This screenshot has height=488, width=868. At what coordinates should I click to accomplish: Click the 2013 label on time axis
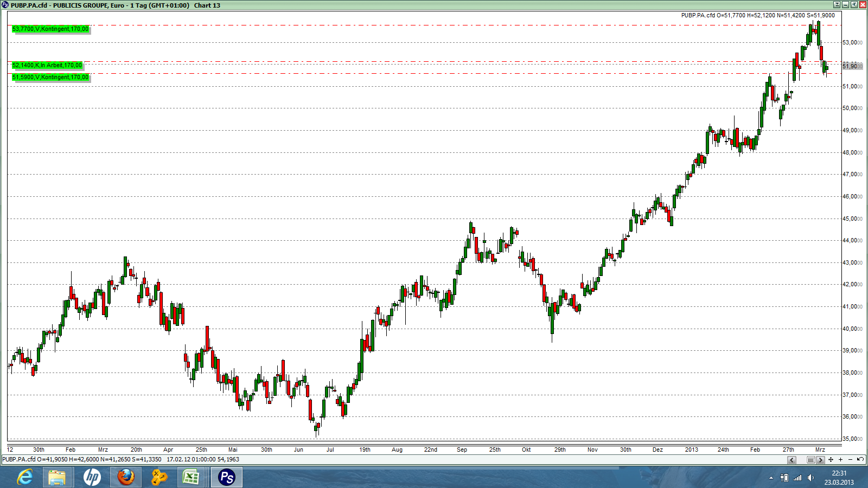[692, 450]
